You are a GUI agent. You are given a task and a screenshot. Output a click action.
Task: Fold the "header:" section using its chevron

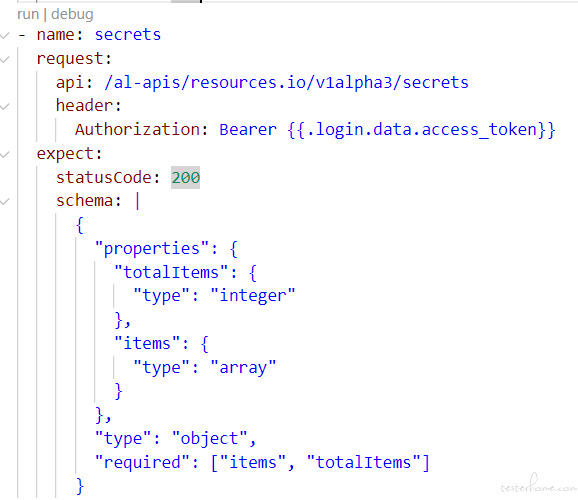tap(5, 107)
